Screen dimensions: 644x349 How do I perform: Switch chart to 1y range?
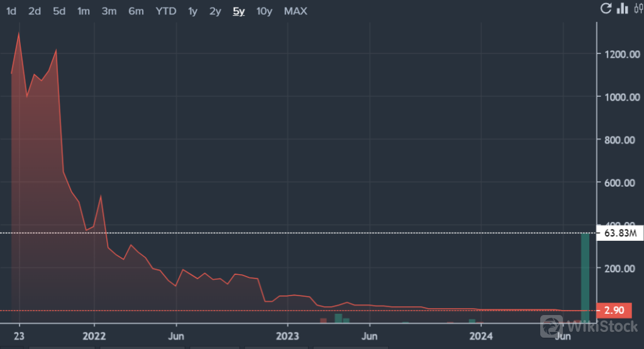[x=193, y=11]
